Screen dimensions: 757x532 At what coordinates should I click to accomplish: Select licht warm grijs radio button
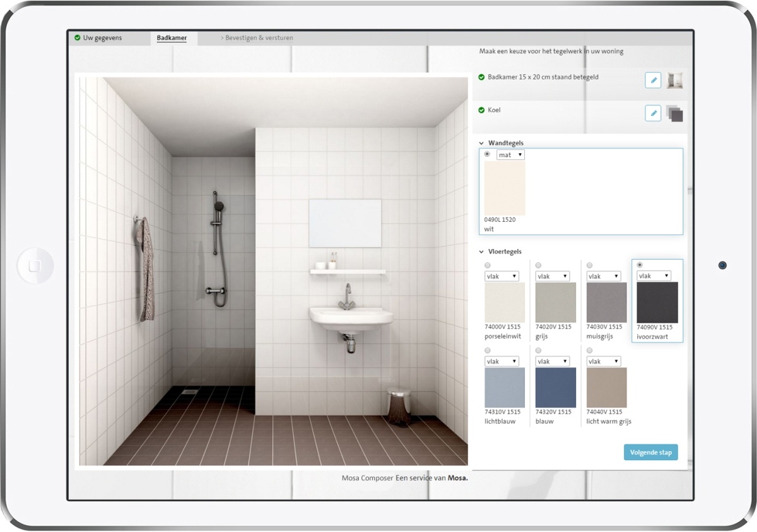[x=589, y=350]
